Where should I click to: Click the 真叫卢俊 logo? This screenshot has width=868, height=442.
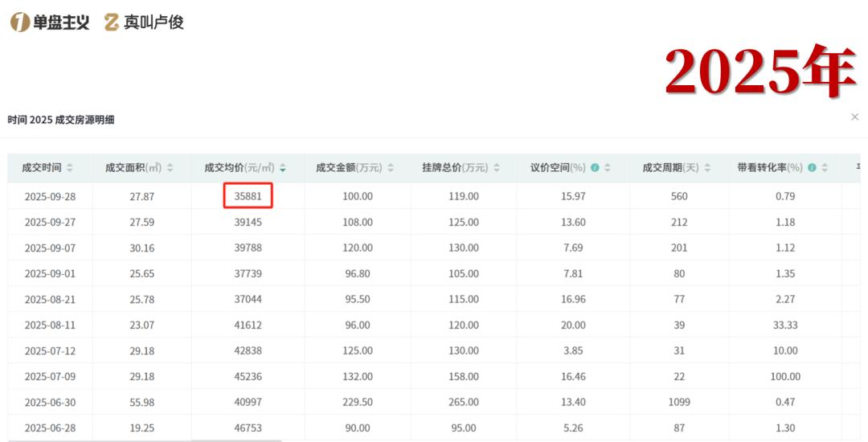click(144, 23)
